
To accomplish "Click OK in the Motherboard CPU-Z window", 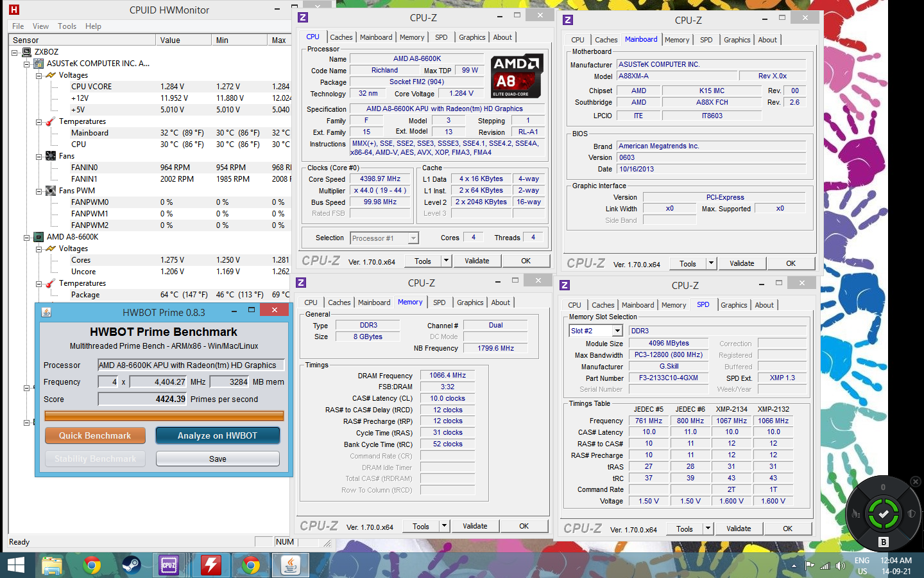I will tap(791, 263).
